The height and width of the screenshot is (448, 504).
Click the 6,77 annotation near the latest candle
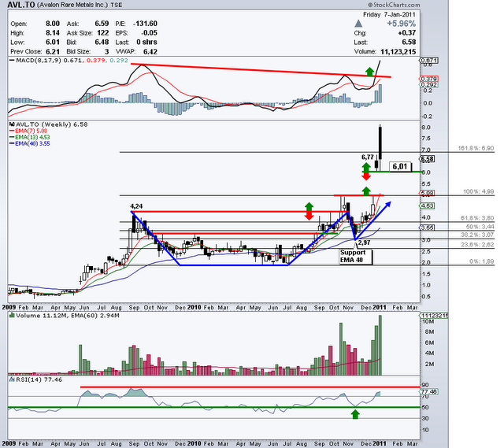tap(368, 157)
